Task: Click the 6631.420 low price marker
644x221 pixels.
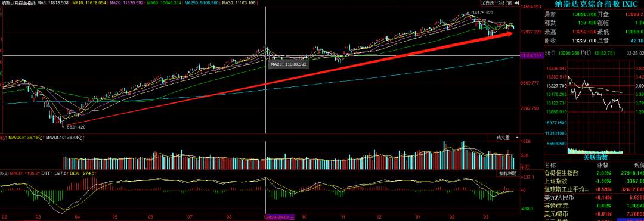Action: [75, 127]
